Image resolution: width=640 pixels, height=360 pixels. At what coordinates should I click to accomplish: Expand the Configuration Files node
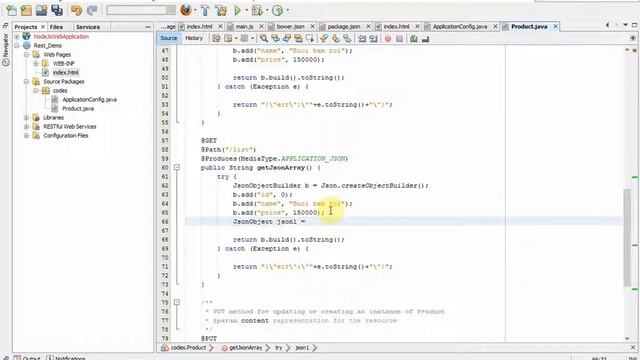27,136
